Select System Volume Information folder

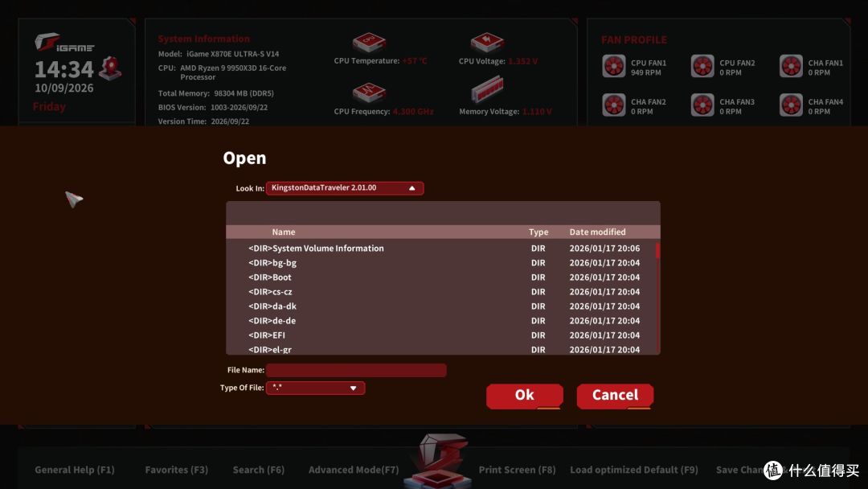(x=443, y=249)
